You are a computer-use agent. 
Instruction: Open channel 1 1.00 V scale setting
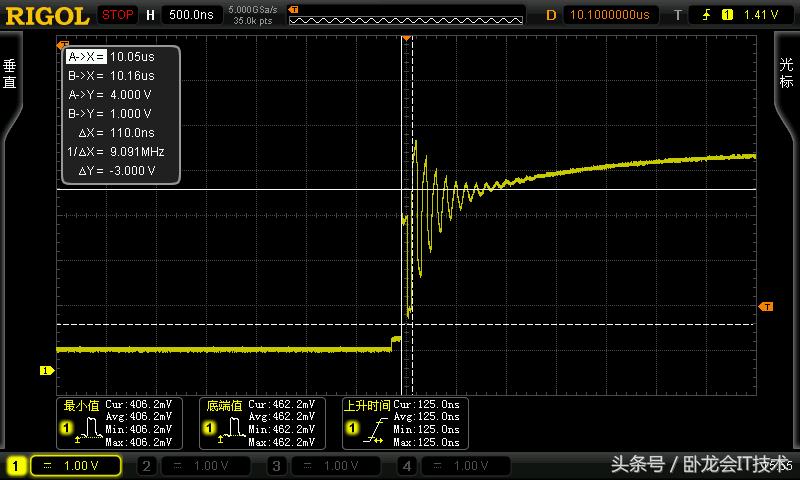76,466
